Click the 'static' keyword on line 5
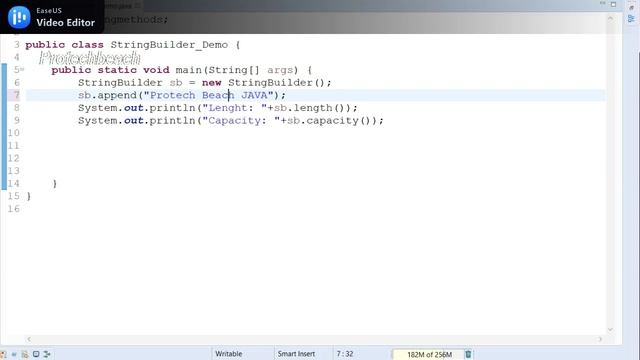This screenshot has width=640, height=360. (x=117, y=70)
